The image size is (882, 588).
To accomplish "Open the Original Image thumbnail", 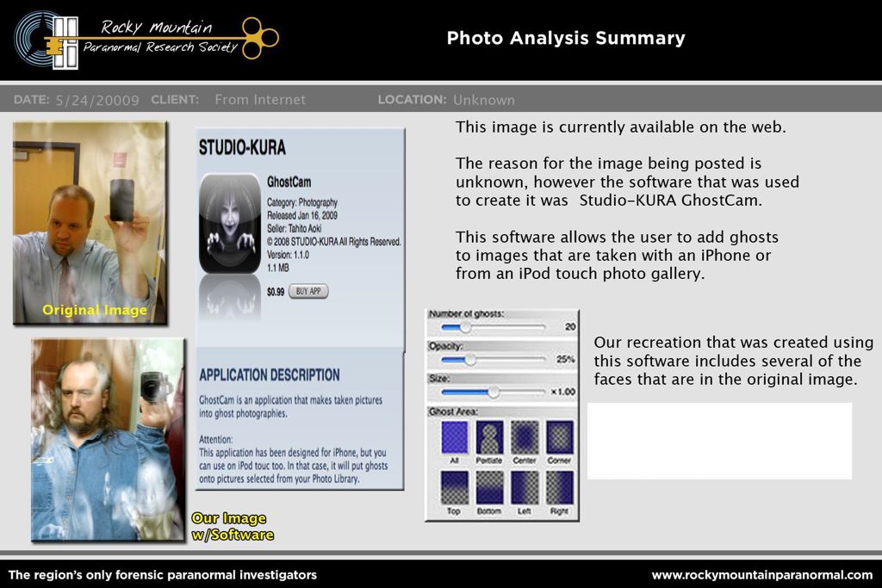I will [x=90, y=222].
